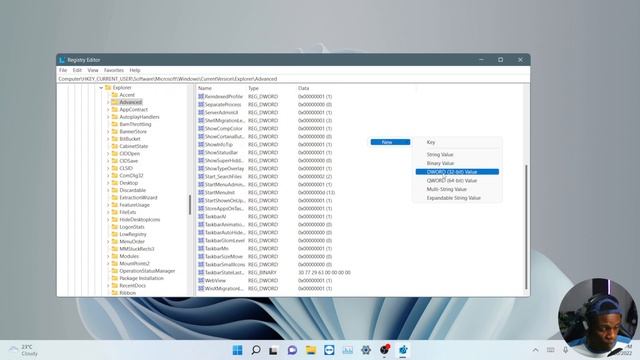Choose Expandable String Value

[x=457, y=198]
